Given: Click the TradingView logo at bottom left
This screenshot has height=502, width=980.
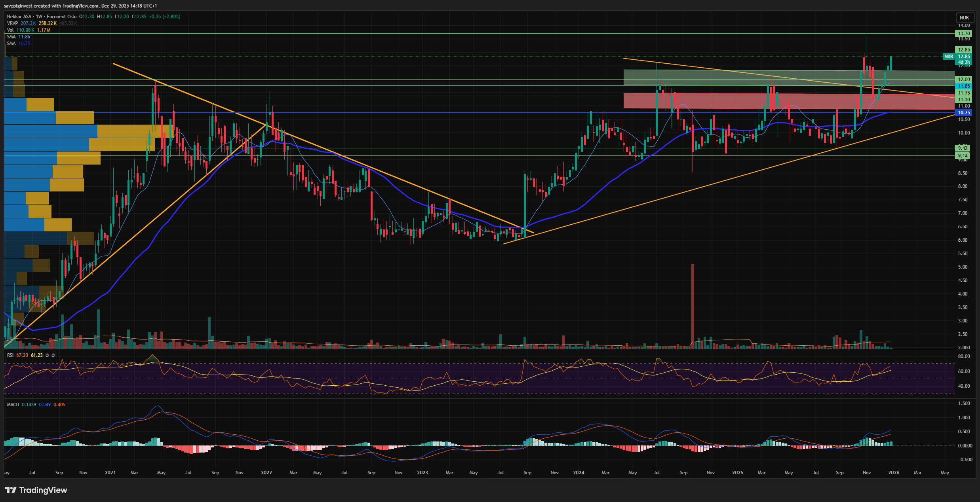Looking at the screenshot, I should coord(36,490).
